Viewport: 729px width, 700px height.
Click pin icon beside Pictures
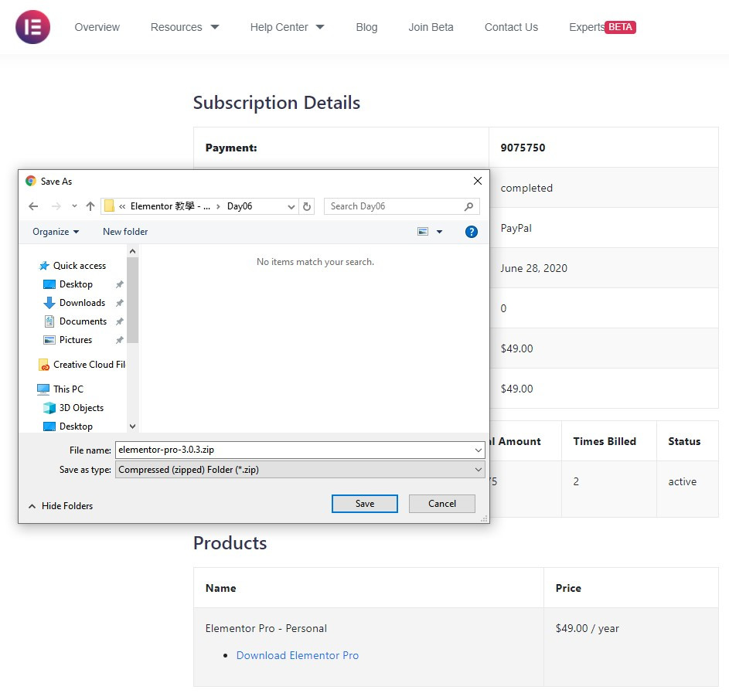coord(120,340)
